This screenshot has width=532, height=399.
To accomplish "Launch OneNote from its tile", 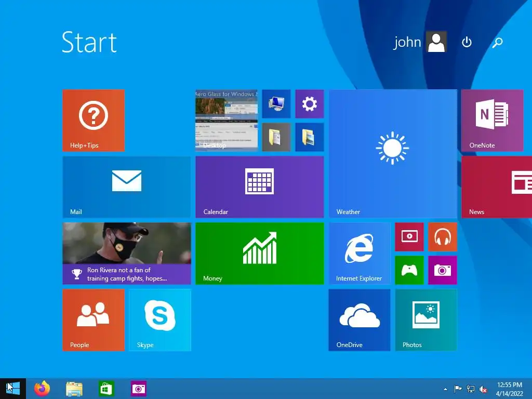I will point(493,121).
